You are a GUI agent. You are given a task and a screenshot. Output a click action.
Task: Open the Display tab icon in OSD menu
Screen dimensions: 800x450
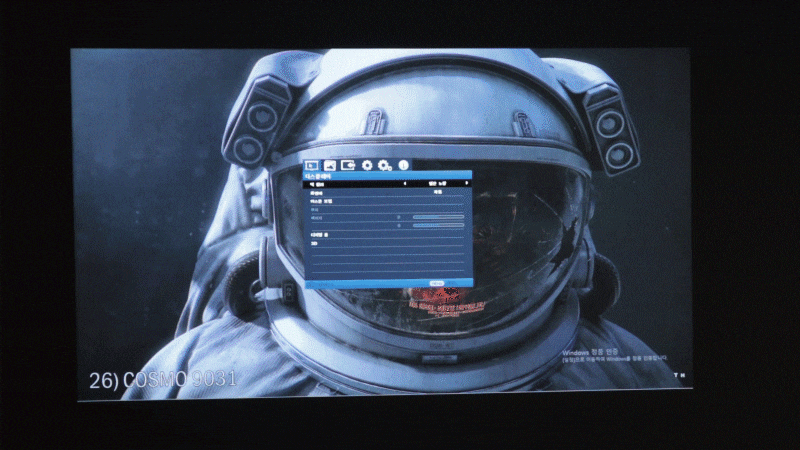(312, 165)
